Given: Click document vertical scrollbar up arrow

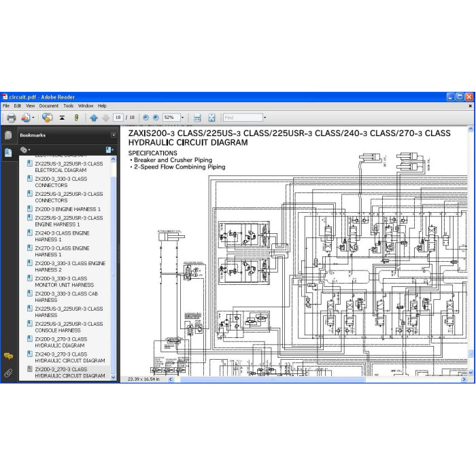Looking at the screenshot, I should pyautogui.click(x=471, y=129).
